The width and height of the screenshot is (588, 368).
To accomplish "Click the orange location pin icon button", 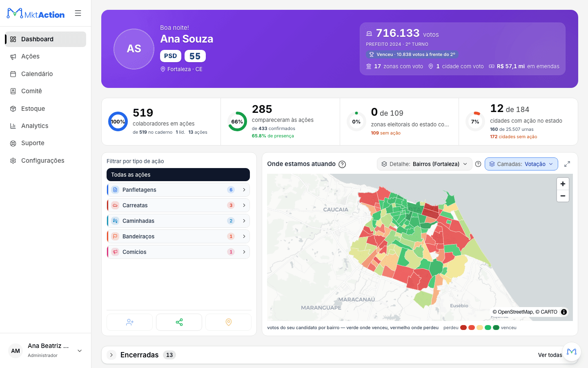I will (x=228, y=322).
